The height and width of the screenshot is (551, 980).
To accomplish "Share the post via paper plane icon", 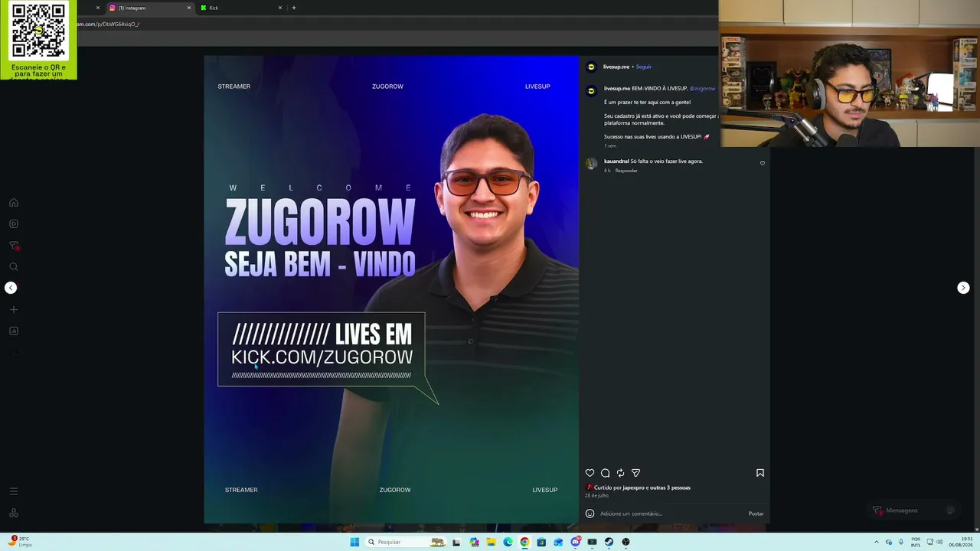I will pos(635,473).
